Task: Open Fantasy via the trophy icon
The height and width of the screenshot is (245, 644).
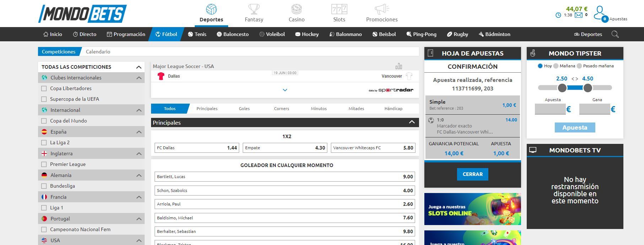Action: (254, 9)
